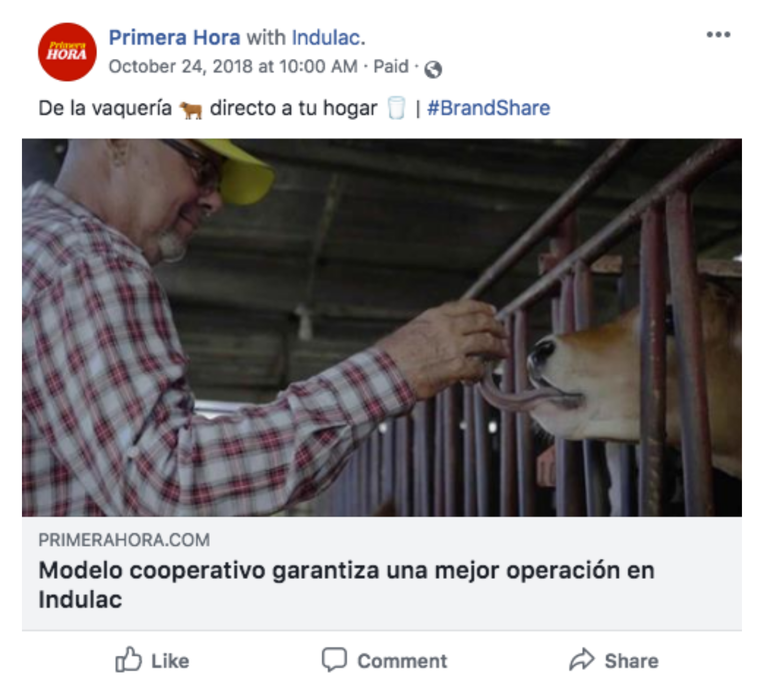
Task: Open the Indulac page link
Action: (x=327, y=37)
